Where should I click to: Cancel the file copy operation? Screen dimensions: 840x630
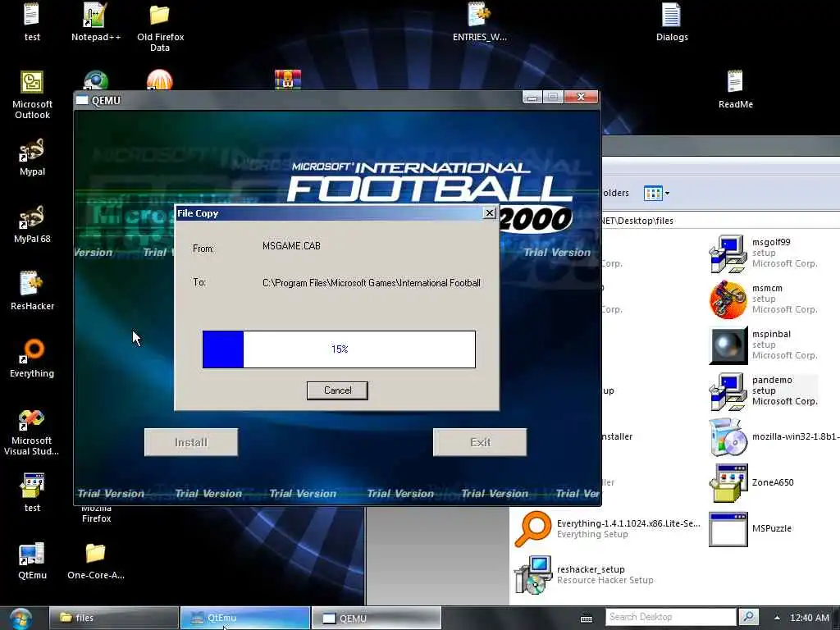(x=337, y=390)
